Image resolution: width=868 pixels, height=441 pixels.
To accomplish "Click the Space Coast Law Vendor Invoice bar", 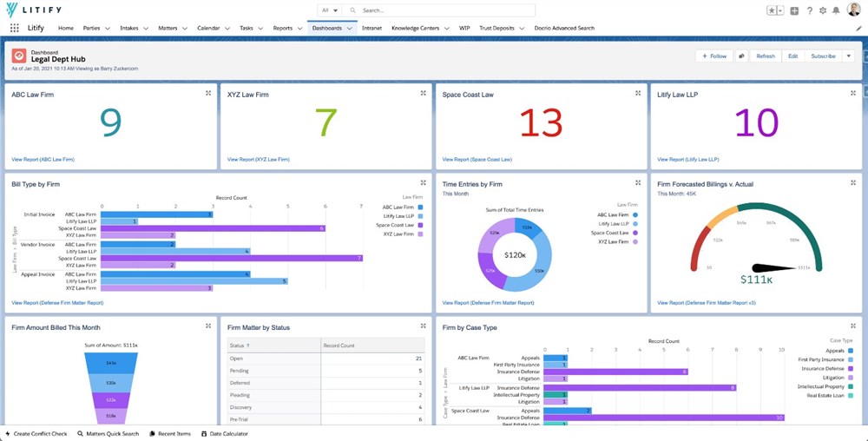I will pyautogui.click(x=232, y=259).
